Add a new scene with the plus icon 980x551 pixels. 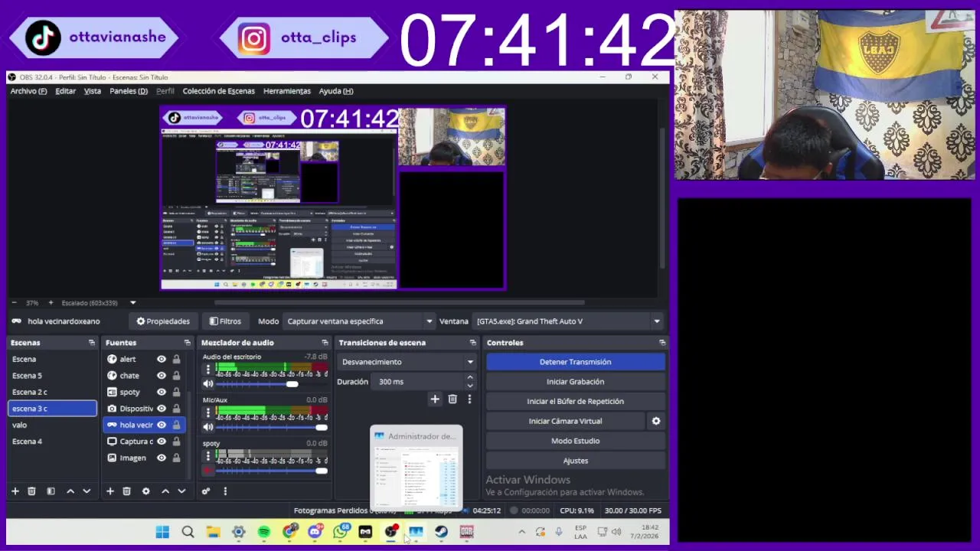[x=15, y=491]
